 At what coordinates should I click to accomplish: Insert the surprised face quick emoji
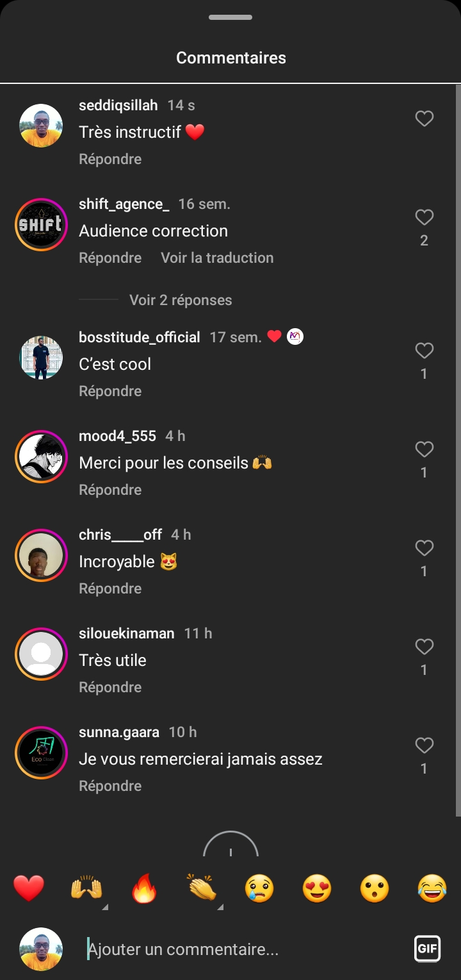pos(375,888)
